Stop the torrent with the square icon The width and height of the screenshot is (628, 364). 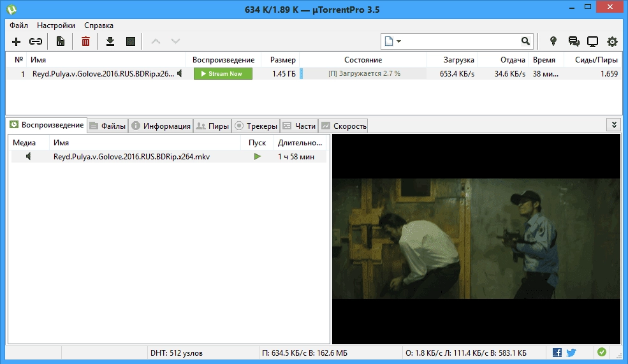(x=131, y=41)
